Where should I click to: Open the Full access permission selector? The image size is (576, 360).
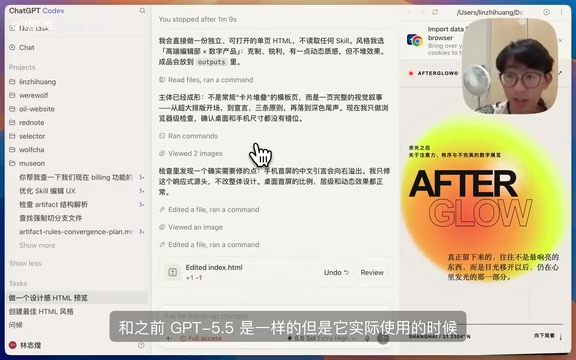point(201,338)
